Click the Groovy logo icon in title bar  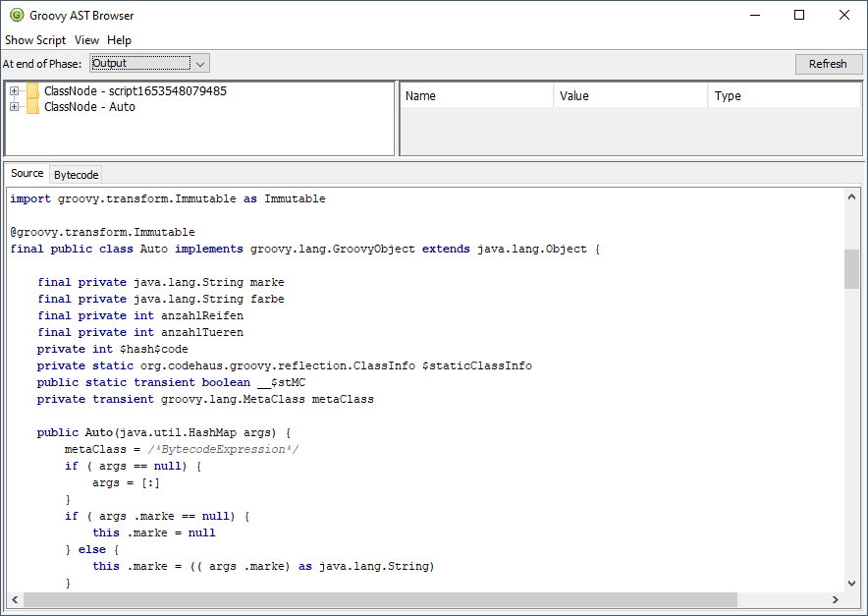(x=16, y=15)
